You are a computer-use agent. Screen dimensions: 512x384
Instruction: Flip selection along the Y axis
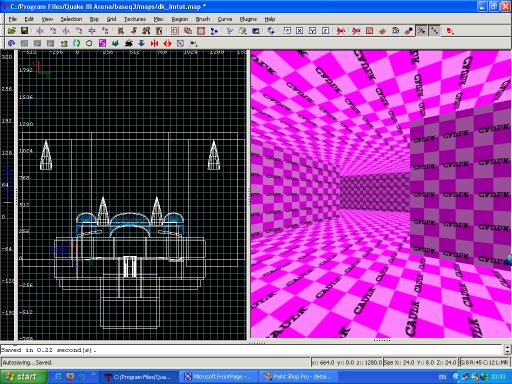click(x=66, y=31)
